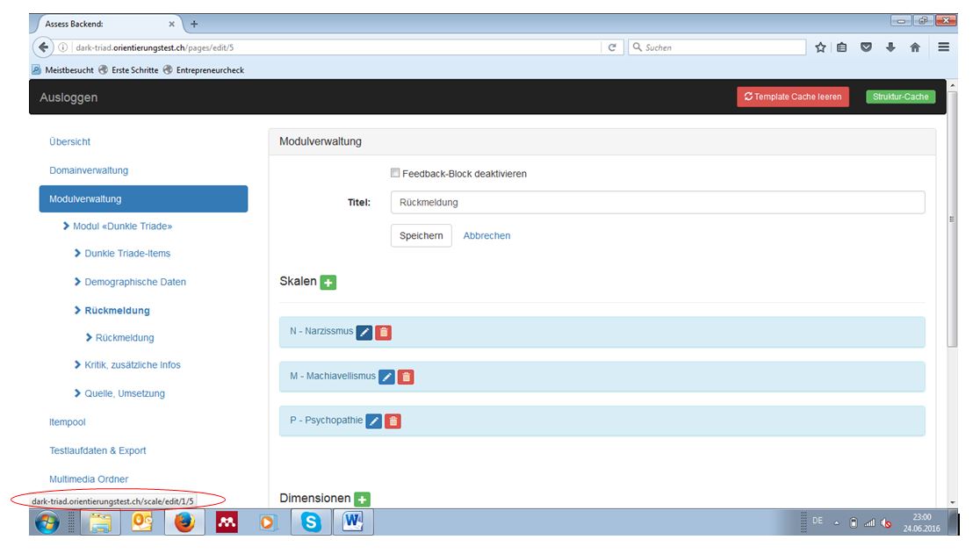
Task: Click Ausloggen in the top bar
Action: (x=68, y=97)
